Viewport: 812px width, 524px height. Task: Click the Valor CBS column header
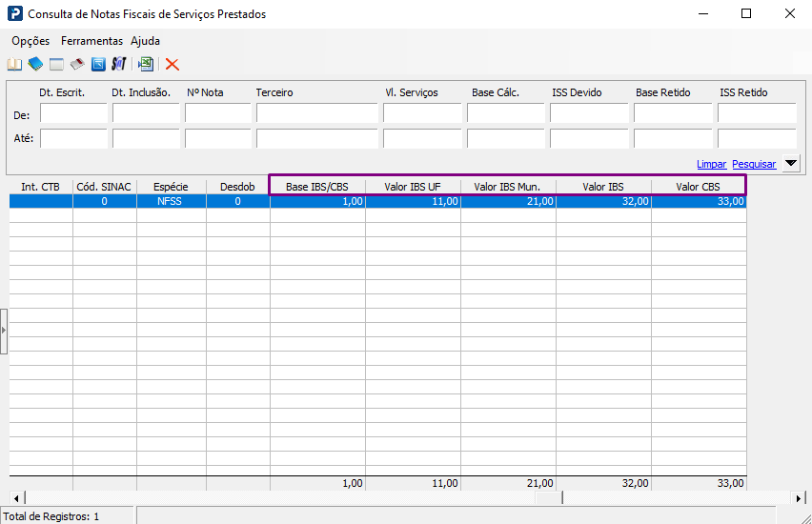coord(698,187)
